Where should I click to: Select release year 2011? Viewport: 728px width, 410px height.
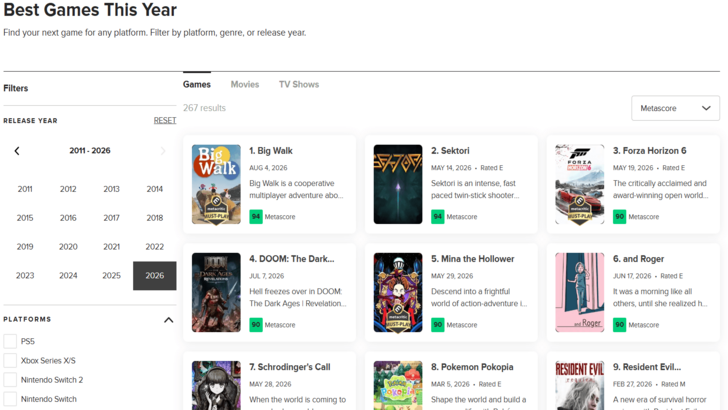click(x=25, y=189)
